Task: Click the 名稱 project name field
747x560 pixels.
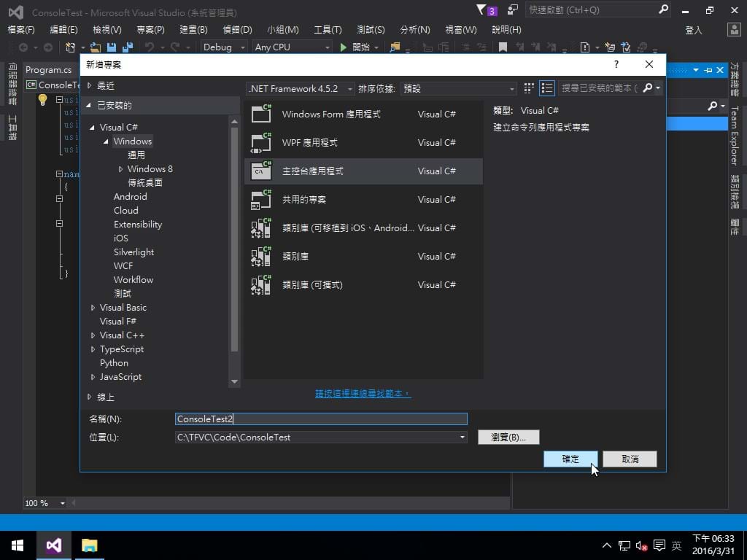Action: pos(321,419)
